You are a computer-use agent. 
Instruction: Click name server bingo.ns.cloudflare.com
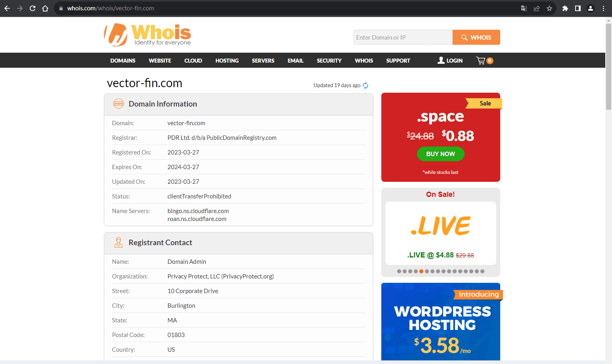[x=198, y=211]
